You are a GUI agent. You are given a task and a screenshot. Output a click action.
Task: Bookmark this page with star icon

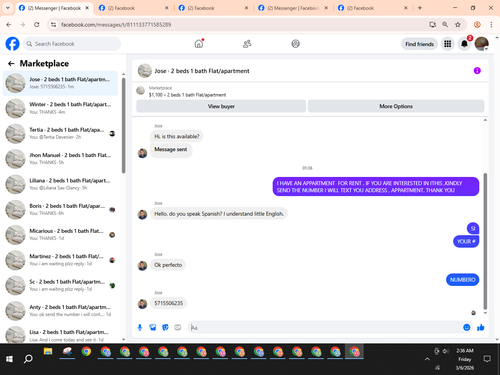coord(458,24)
